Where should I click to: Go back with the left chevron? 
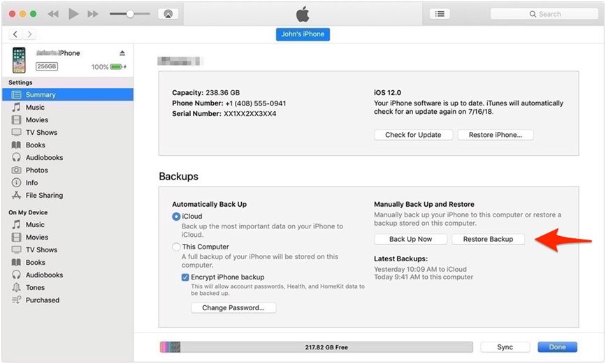pos(15,34)
